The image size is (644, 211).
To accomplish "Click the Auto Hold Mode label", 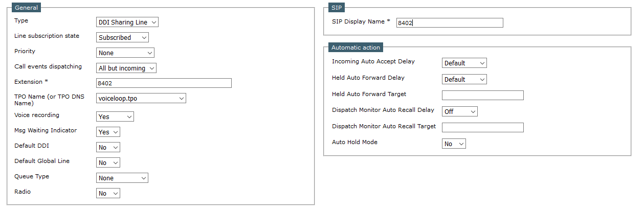I will pos(354,142).
